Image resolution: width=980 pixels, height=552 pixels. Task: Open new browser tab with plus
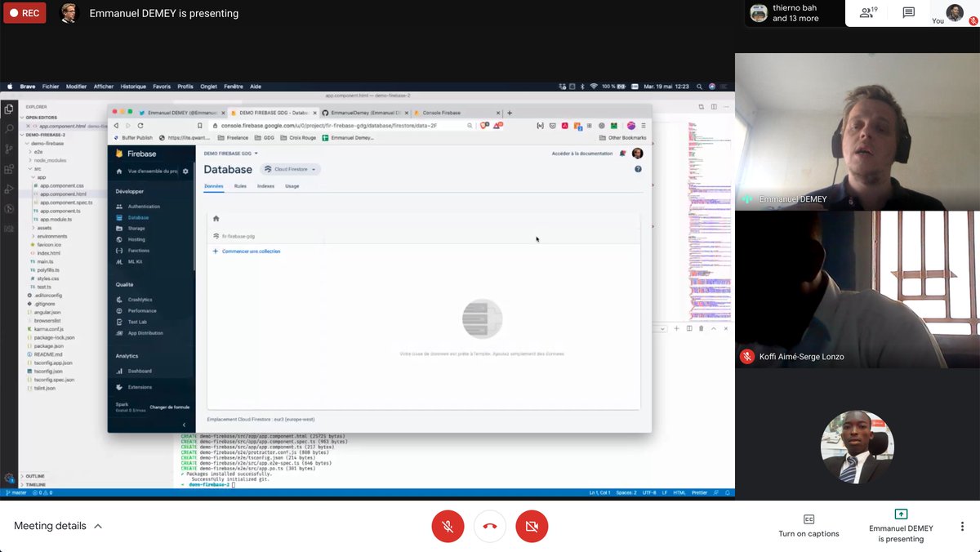[510, 113]
